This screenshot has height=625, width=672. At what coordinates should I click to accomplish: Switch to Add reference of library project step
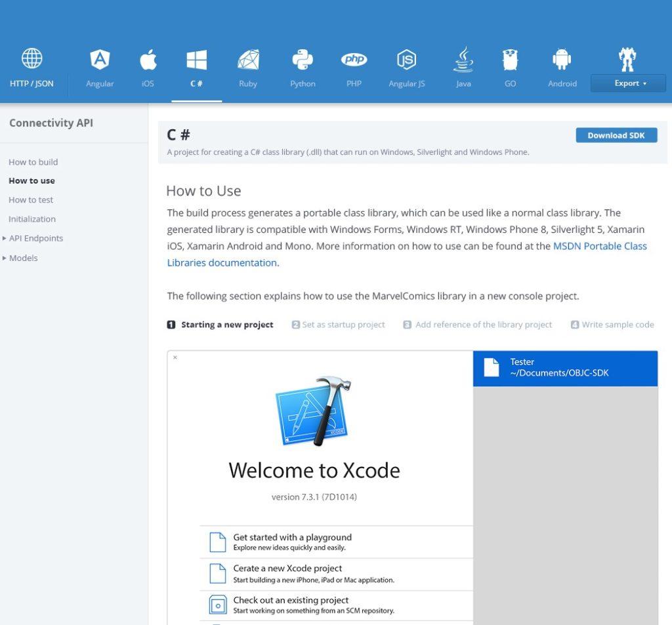click(x=478, y=325)
